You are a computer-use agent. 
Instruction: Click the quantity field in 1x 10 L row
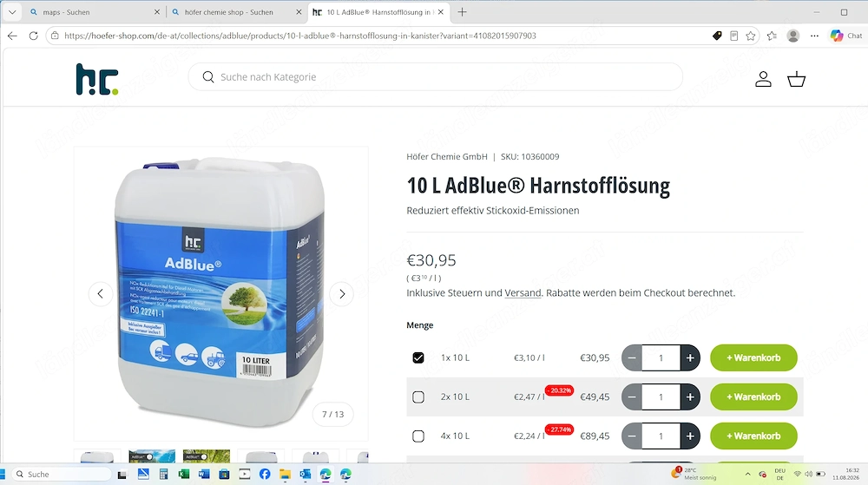pos(661,357)
